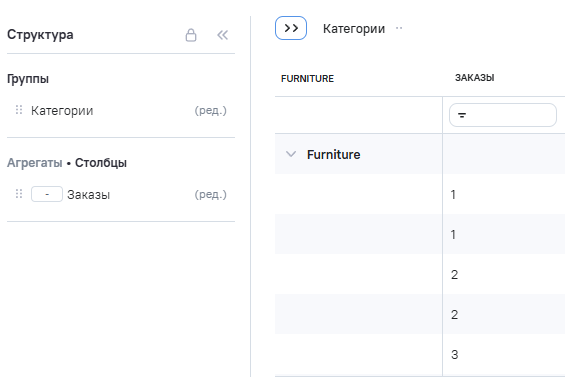Open the two-dot menu next to Категории title
The image size is (565, 377).
[399, 28]
